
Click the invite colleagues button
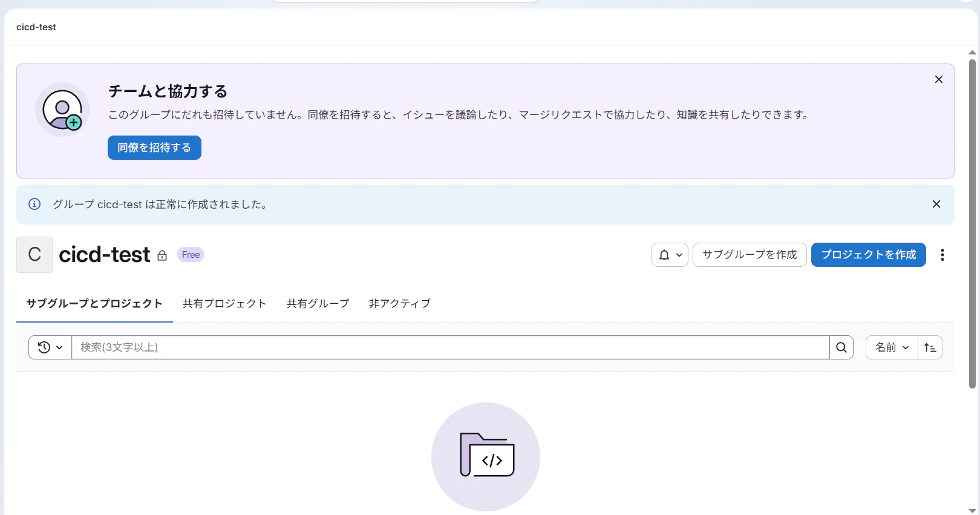click(x=154, y=148)
